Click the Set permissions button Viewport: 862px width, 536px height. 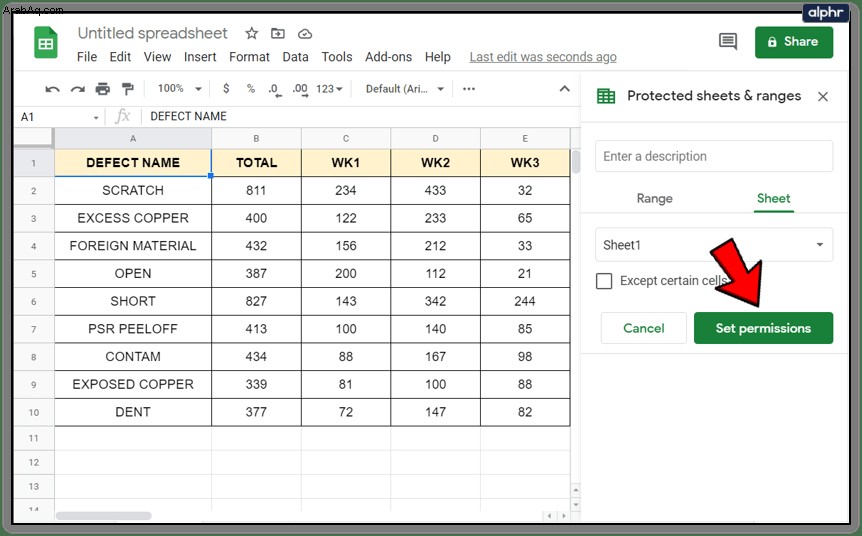[763, 328]
